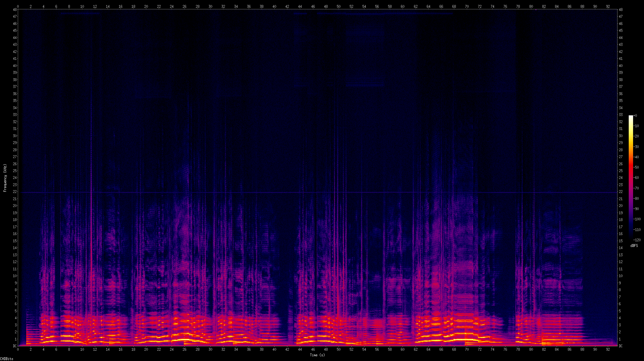
Task: Click the 24 kHz label on the left axis
Action: (15, 178)
